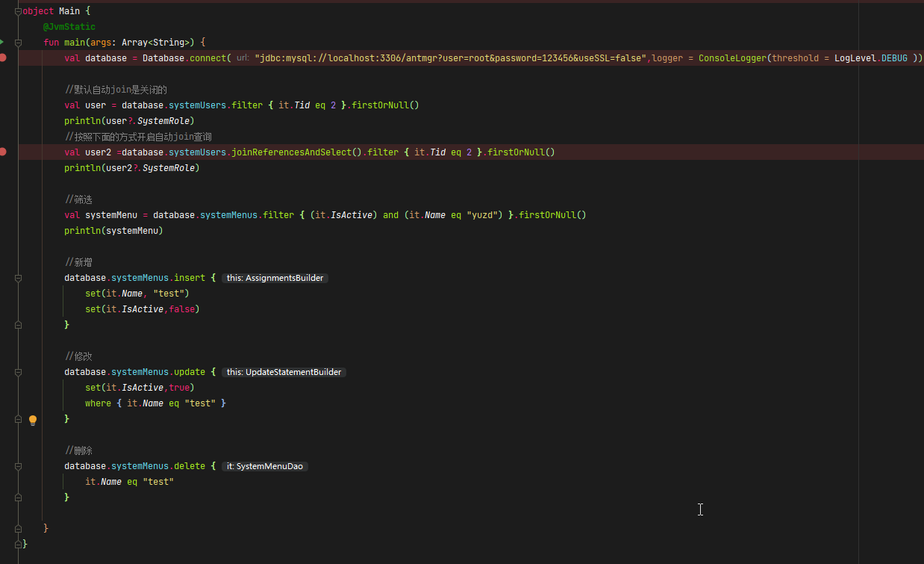Viewport: 924px width, 564px height.
Task: Click the '//删除' comment
Action: tap(78, 450)
